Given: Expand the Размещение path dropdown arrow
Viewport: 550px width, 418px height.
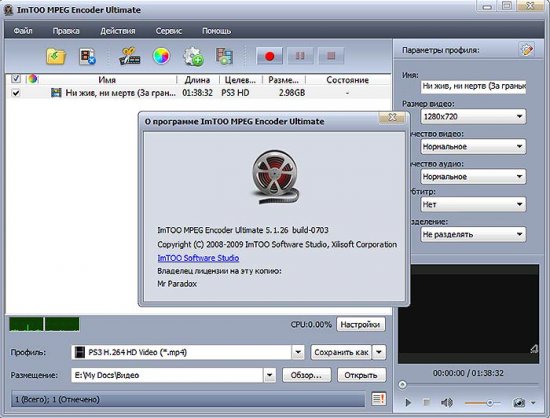Looking at the screenshot, I should pyautogui.click(x=269, y=375).
